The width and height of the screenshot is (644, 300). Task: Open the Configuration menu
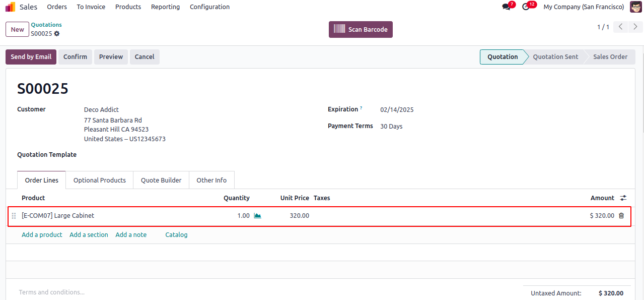(x=209, y=7)
